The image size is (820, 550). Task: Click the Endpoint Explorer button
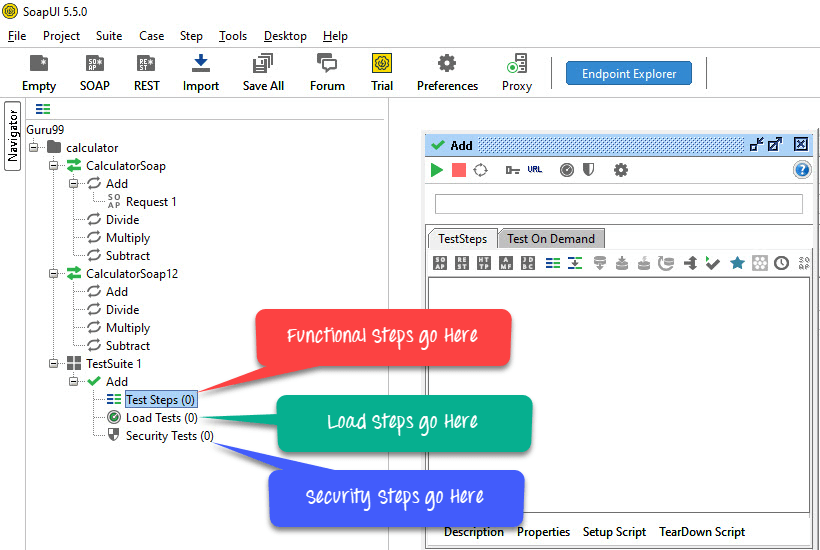[x=629, y=73]
